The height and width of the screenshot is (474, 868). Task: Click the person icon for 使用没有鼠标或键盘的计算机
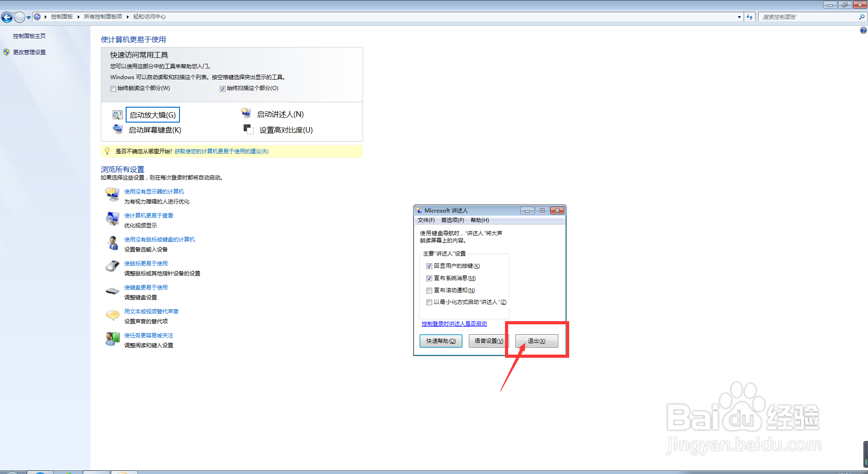pos(113,243)
